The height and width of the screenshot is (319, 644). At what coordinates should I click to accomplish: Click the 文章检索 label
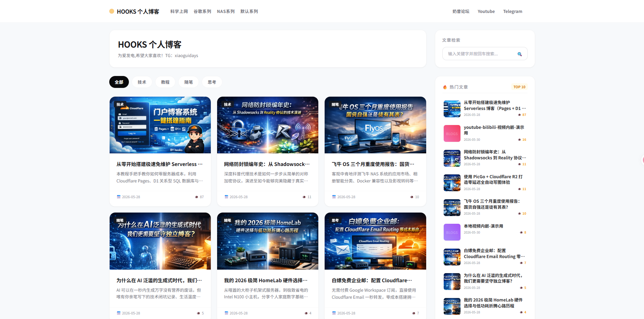pos(451,40)
